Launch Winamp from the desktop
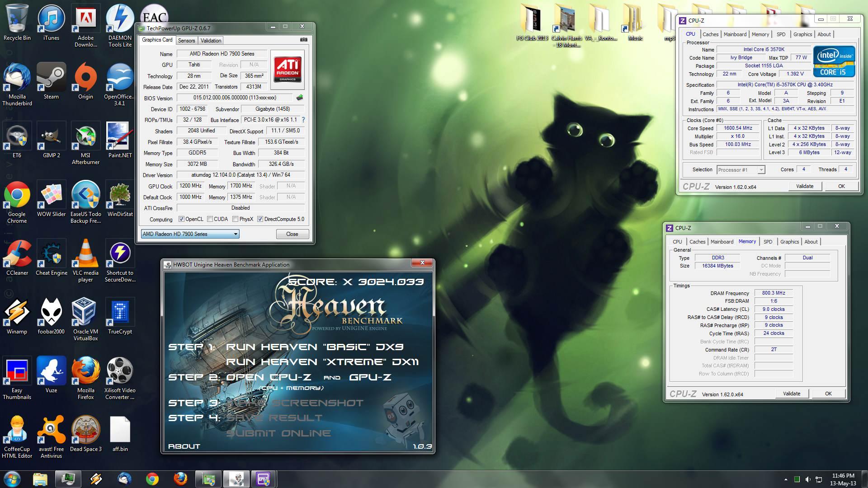The image size is (868, 488). [x=17, y=316]
